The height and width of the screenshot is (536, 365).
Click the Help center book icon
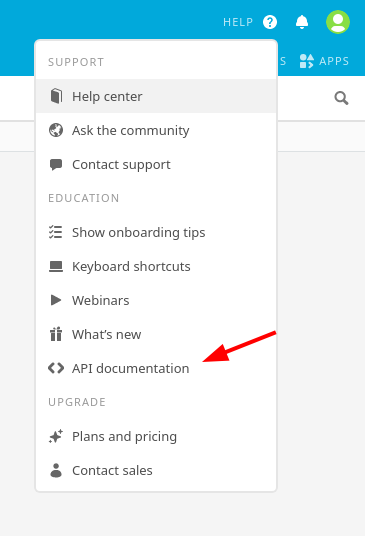[56, 96]
